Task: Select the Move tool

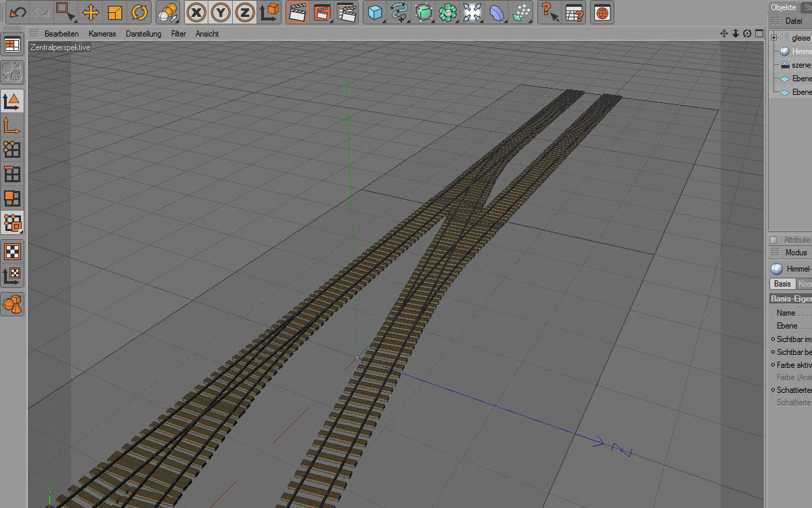Action: (91, 12)
